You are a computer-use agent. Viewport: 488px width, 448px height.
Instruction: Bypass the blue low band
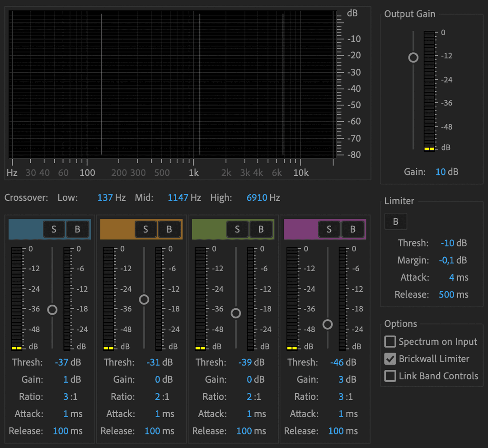[x=78, y=230]
